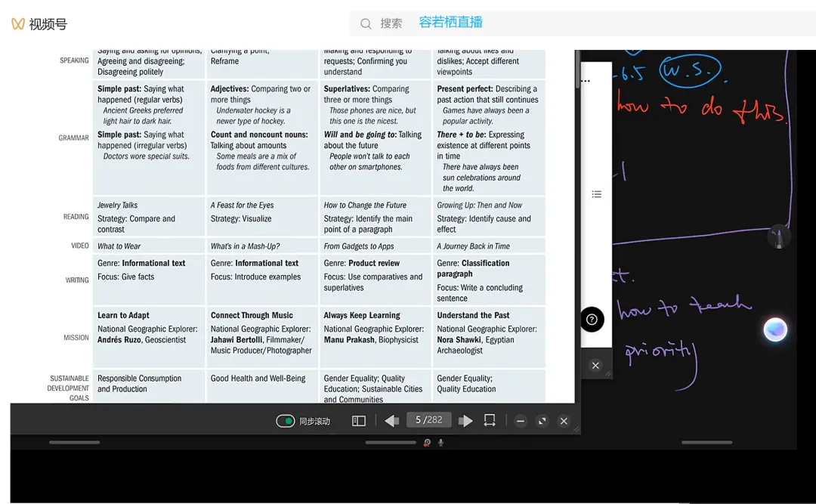
Task: Click 'Andrés Ruzo, Geoscientist' text
Action: pyautogui.click(x=141, y=339)
